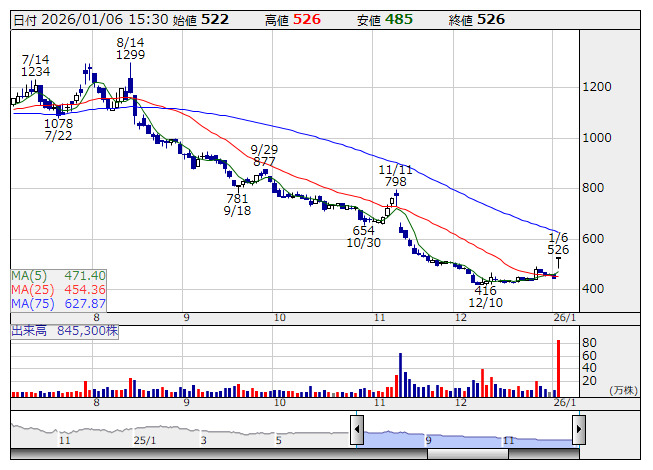Click the 1/6 526 latest price label

tap(558, 244)
